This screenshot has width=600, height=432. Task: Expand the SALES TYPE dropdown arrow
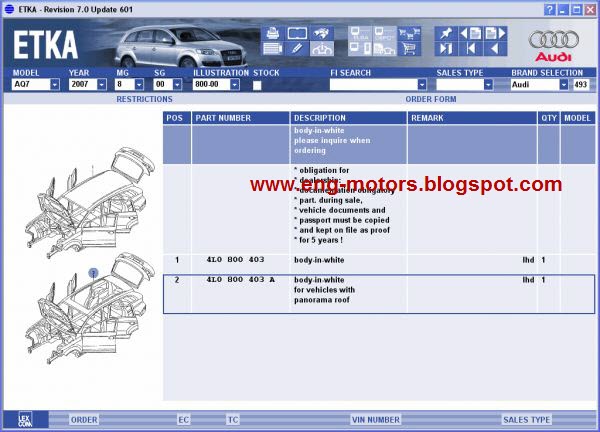488,84
